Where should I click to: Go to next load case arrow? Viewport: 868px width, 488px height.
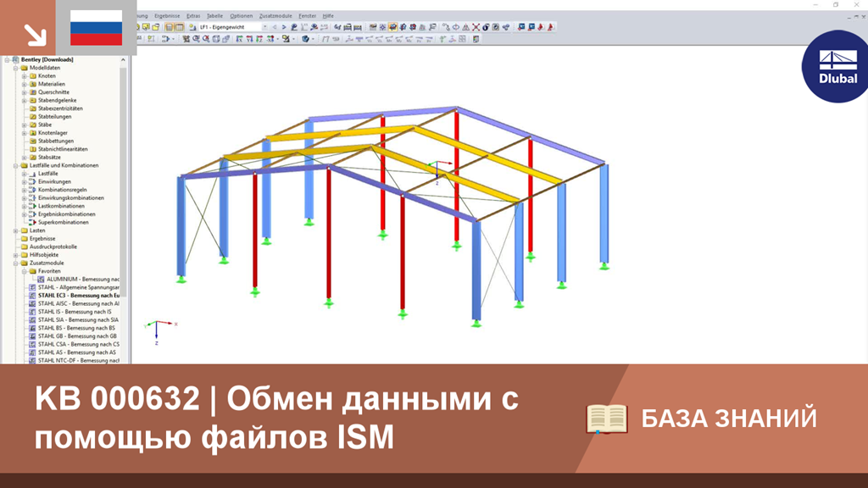[x=284, y=27]
